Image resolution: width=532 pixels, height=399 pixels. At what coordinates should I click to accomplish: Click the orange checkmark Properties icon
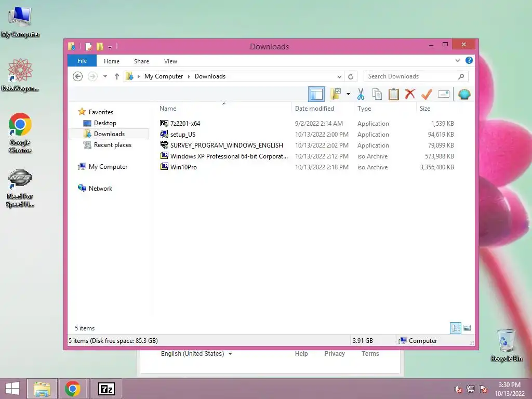(427, 94)
